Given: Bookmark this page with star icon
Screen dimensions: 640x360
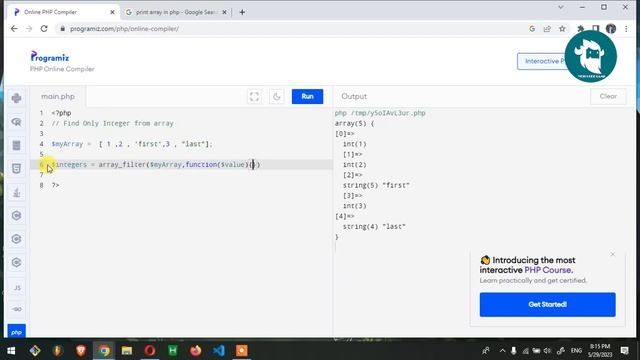Looking at the screenshot, I should click(x=562, y=29).
